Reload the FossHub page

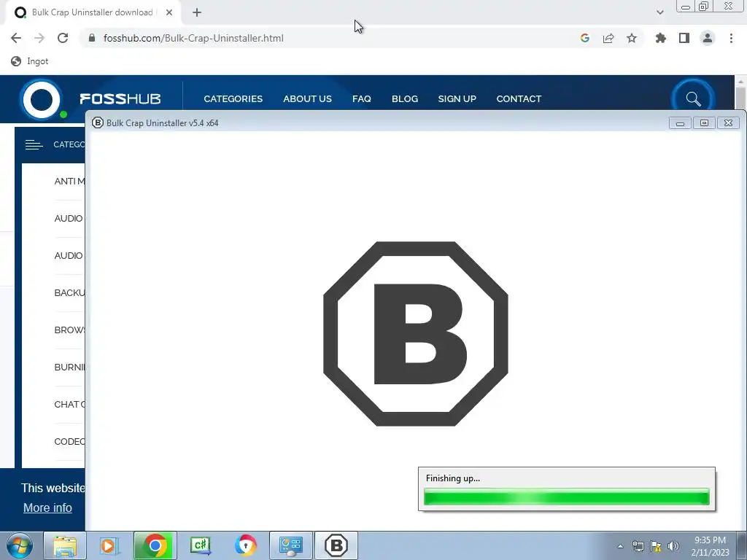coord(63,38)
